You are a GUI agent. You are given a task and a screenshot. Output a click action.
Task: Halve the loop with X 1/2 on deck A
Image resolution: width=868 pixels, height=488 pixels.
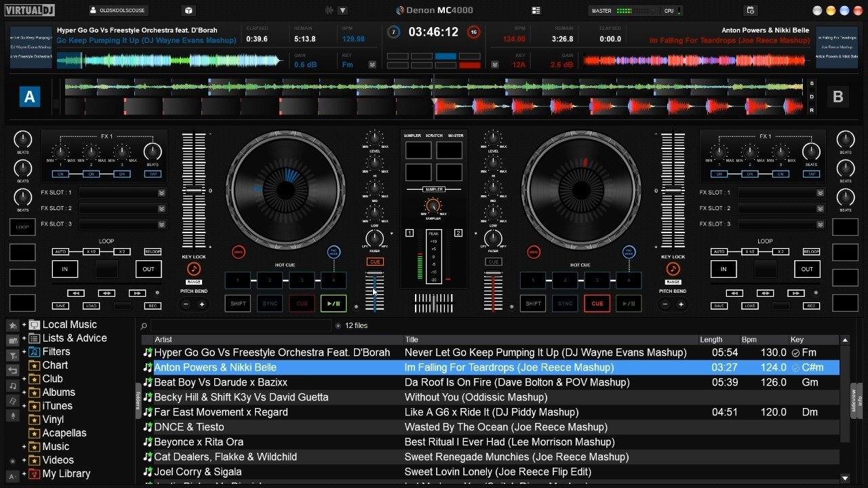click(x=91, y=251)
